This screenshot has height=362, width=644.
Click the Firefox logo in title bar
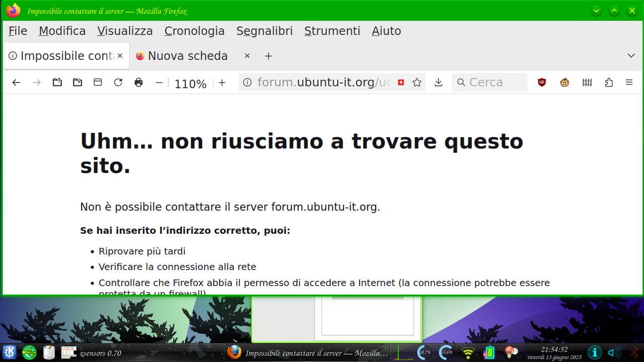(x=14, y=11)
